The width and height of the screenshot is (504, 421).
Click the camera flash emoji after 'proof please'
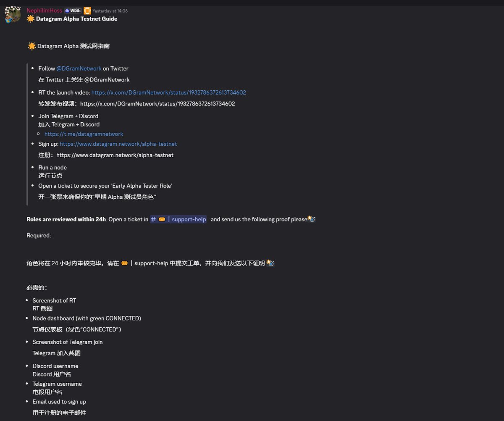click(x=312, y=219)
